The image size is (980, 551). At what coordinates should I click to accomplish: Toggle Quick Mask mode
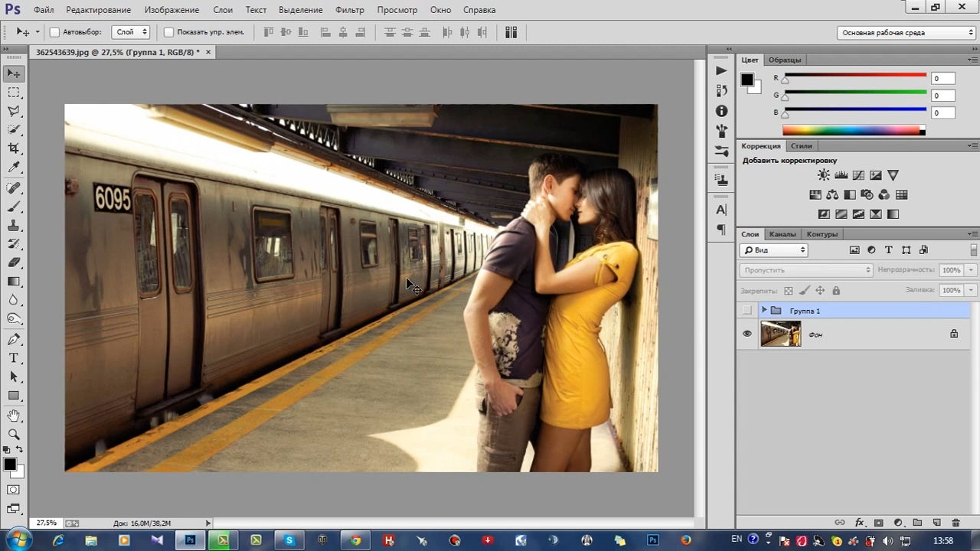pos(14,490)
